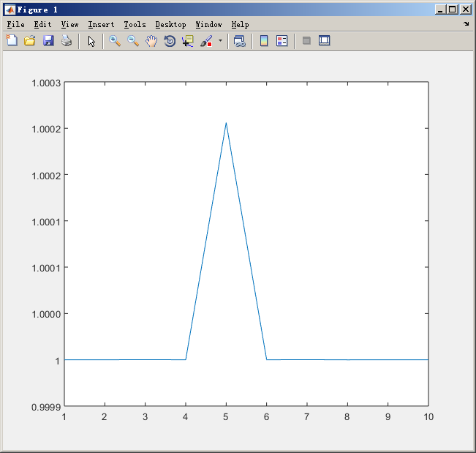Click the Link Plot icon
Image resolution: width=476 pixels, height=453 pixels.
240,41
